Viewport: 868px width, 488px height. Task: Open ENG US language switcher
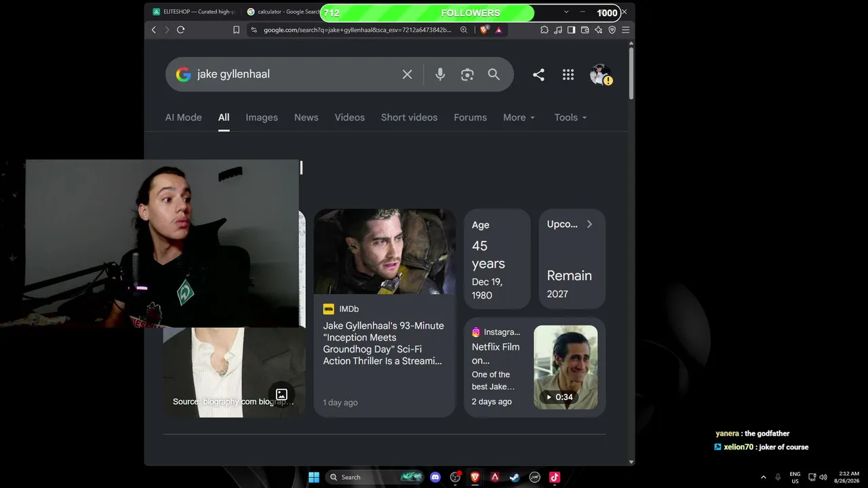point(795,477)
